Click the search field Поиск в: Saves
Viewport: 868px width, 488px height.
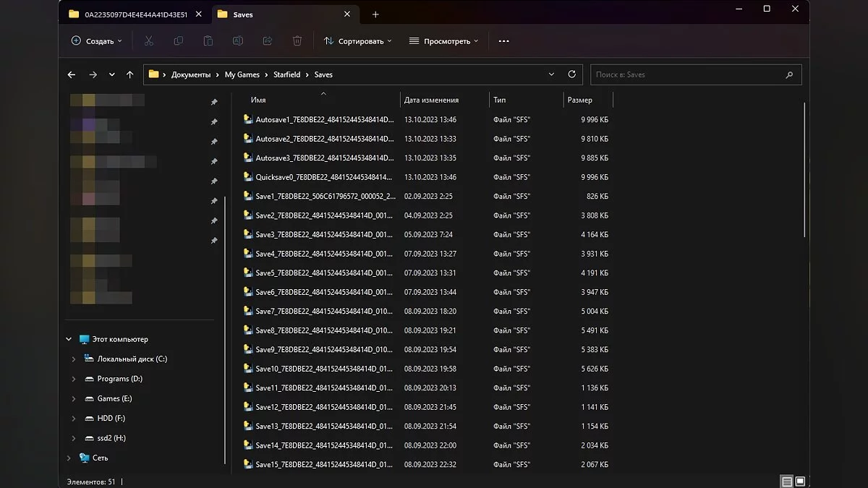[687, 74]
